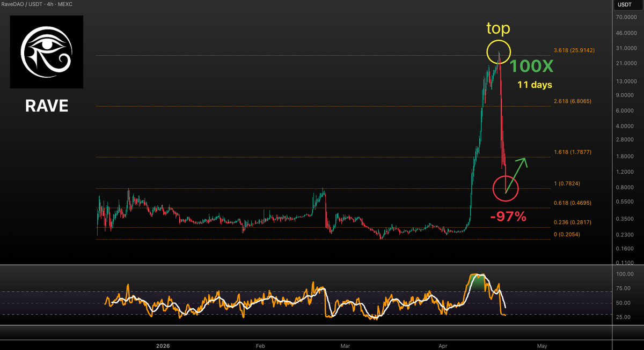Select the 2.618 (6.8065) Fibonacci label
The height and width of the screenshot is (350, 644).
[x=572, y=101]
